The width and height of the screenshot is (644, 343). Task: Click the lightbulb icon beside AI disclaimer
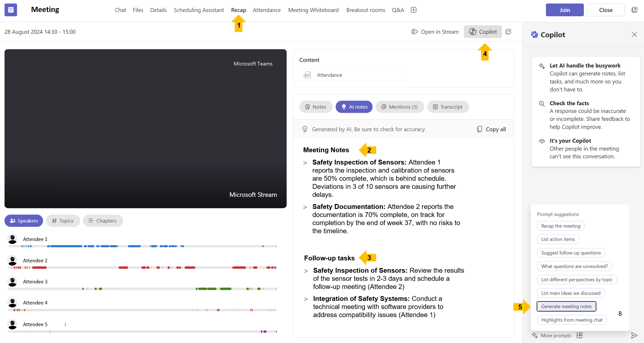pyautogui.click(x=305, y=129)
